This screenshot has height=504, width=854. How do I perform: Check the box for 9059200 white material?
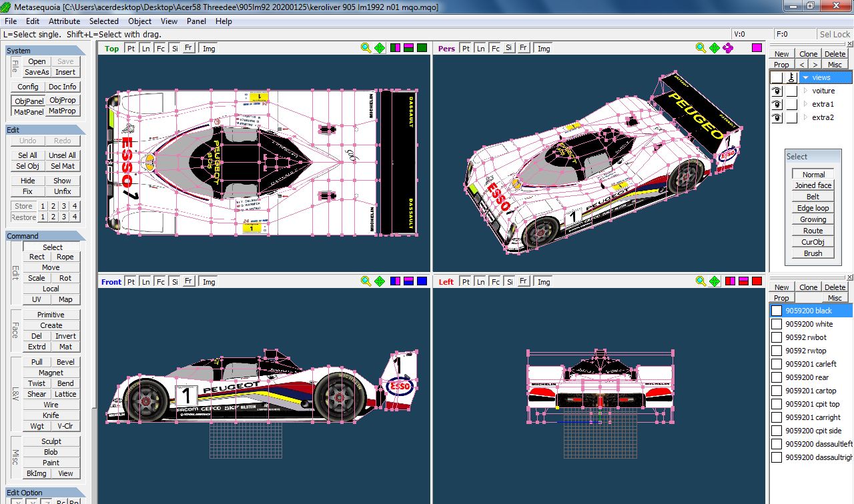click(777, 324)
